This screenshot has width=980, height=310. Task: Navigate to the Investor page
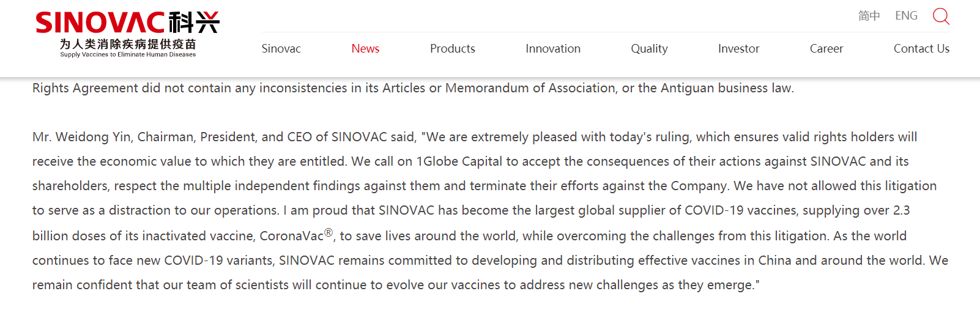click(x=738, y=49)
